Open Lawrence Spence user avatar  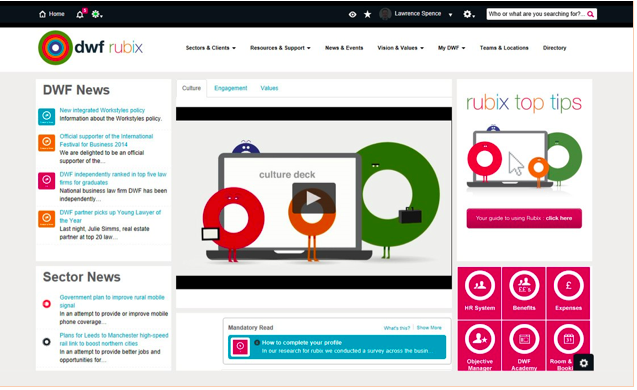point(385,14)
